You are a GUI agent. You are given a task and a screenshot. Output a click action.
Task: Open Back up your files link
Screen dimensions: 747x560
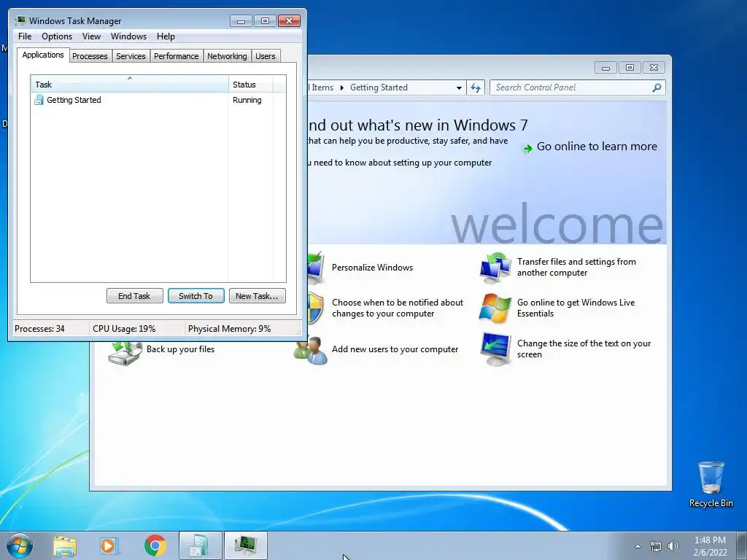point(181,349)
